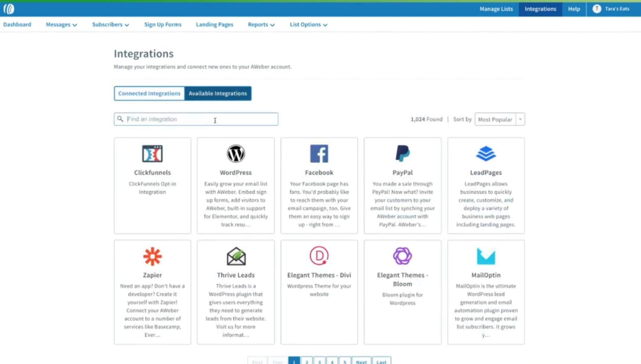The width and height of the screenshot is (641, 364).
Task: Select the WordPress logo icon
Action: click(236, 154)
